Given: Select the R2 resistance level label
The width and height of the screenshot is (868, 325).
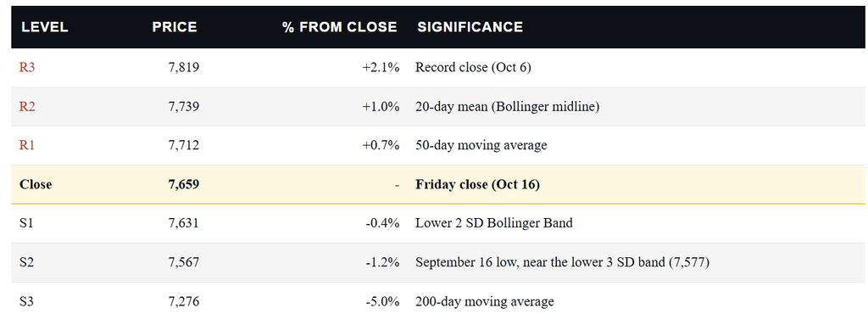Looking at the screenshot, I should click(27, 106).
